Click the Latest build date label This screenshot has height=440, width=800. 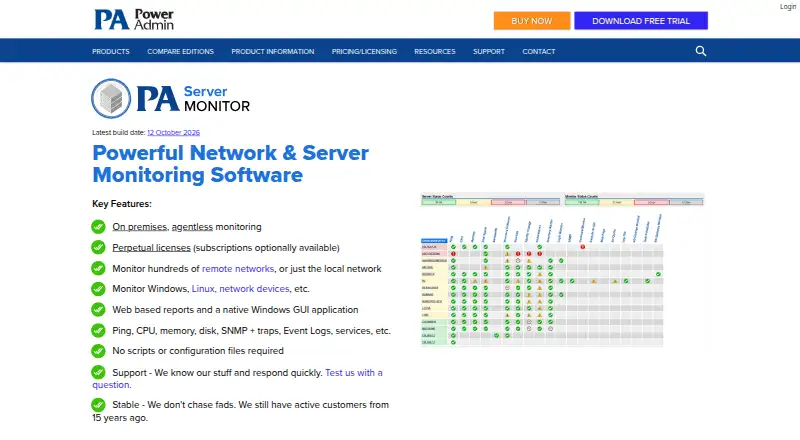point(119,133)
